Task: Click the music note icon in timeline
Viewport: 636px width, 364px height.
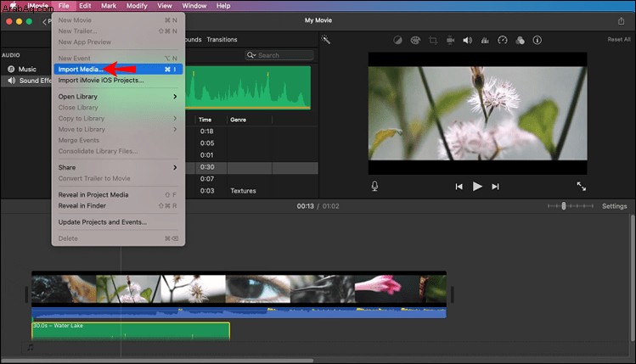Action: (x=31, y=347)
